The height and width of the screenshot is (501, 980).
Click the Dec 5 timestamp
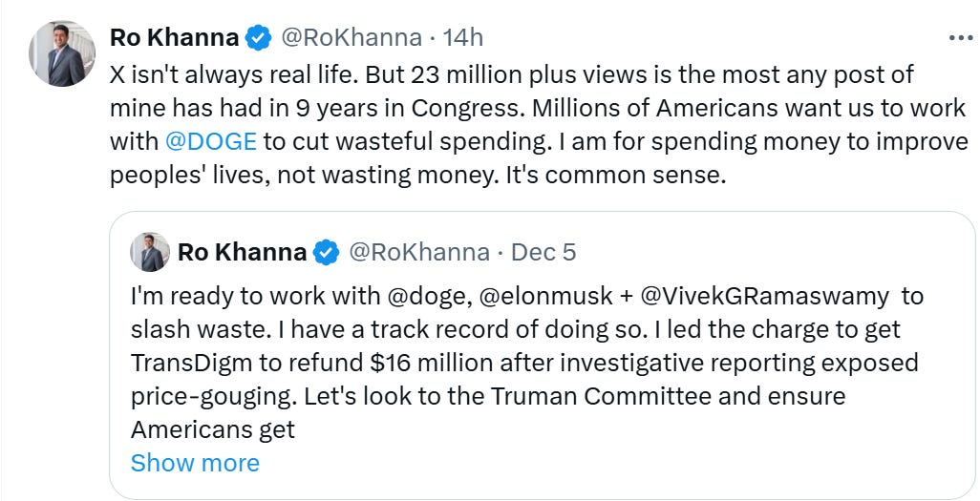[543, 252]
